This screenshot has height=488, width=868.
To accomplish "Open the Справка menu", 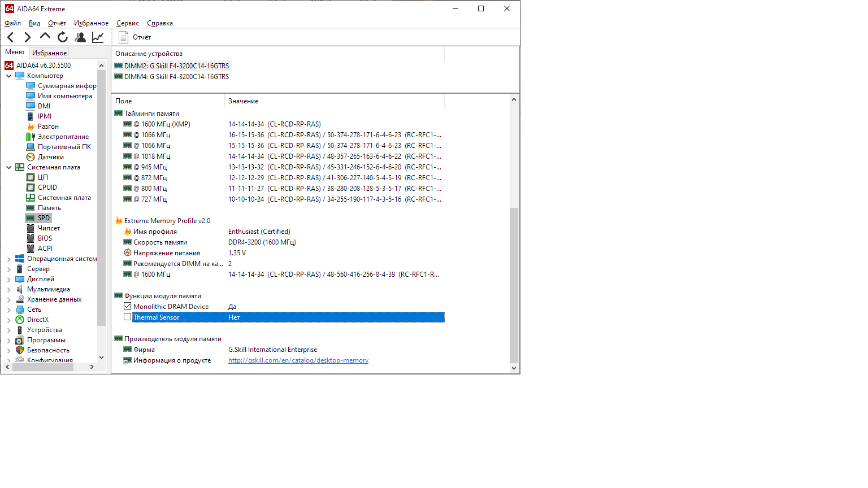I will pos(160,23).
